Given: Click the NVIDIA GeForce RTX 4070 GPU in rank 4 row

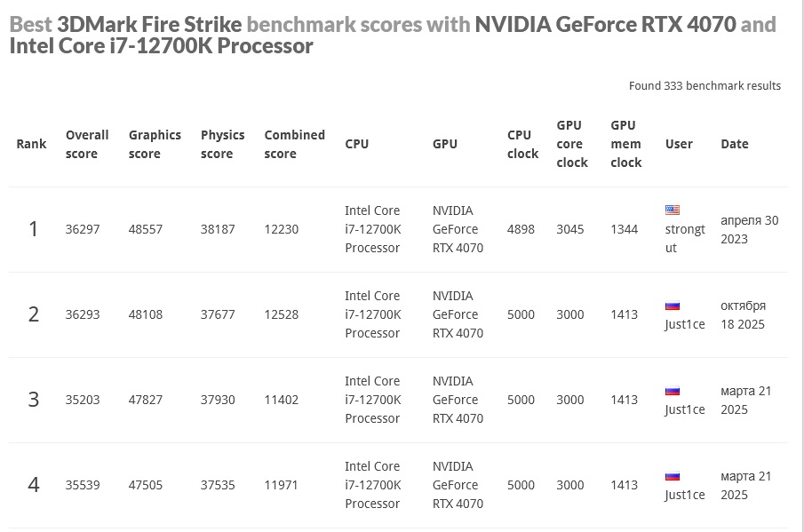Looking at the screenshot, I should point(458,485).
